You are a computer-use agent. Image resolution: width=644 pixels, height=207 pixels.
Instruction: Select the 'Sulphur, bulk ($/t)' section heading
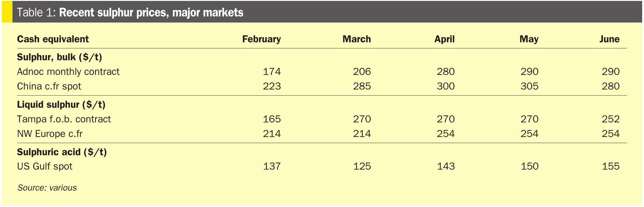click(x=60, y=57)
